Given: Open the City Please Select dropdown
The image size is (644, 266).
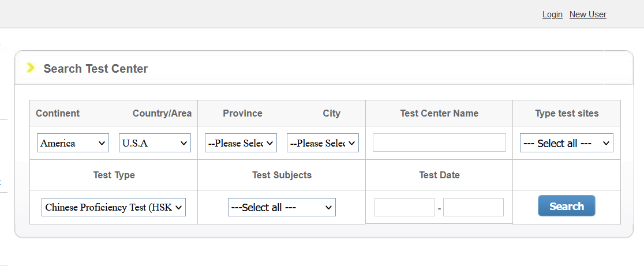Looking at the screenshot, I should (323, 143).
